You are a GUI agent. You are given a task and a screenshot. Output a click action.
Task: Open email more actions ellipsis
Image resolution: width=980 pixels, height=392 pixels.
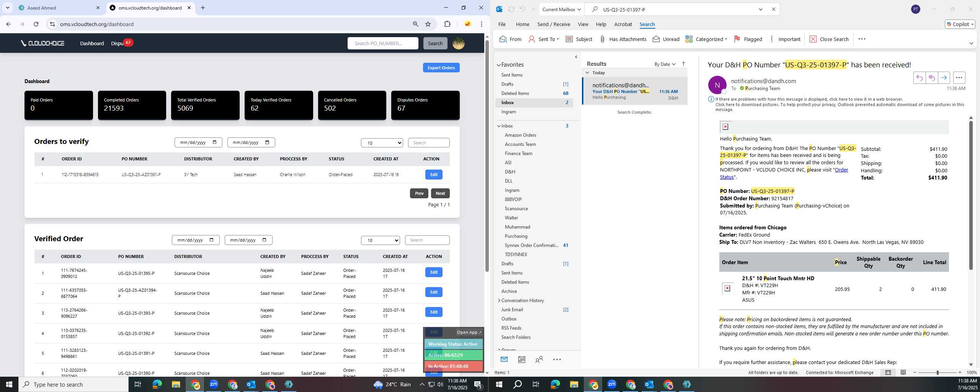tap(959, 78)
